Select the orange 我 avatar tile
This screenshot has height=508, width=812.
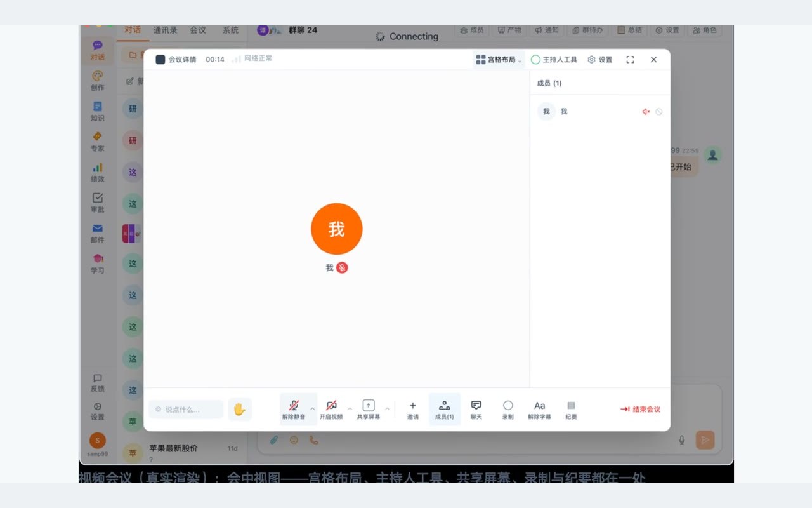[x=337, y=229]
